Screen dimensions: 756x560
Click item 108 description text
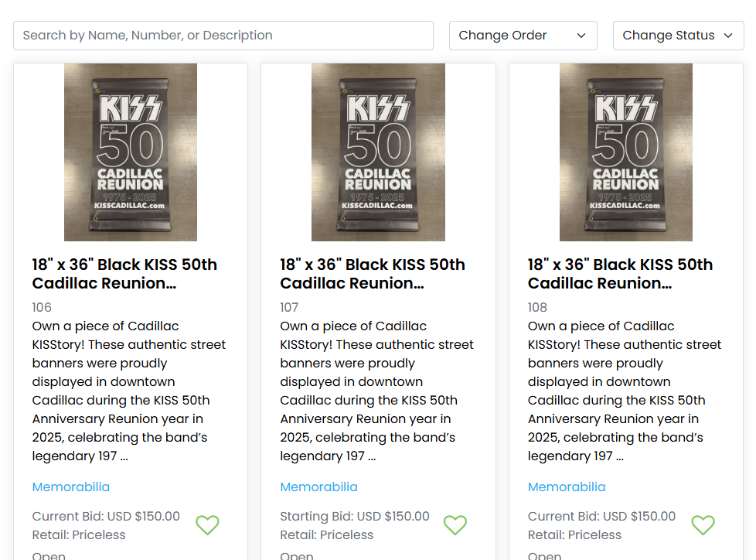625,391
